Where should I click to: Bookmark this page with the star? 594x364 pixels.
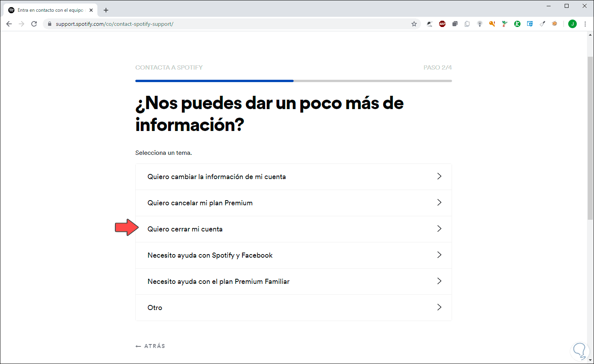click(414, 24)
